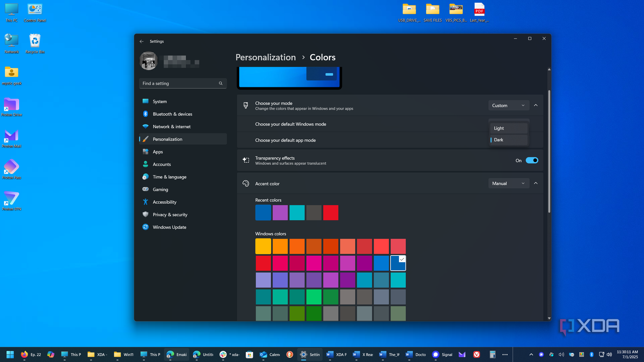Open Privacy & security settings
Viewport: 644px width, 362px height.
[170, 215]
